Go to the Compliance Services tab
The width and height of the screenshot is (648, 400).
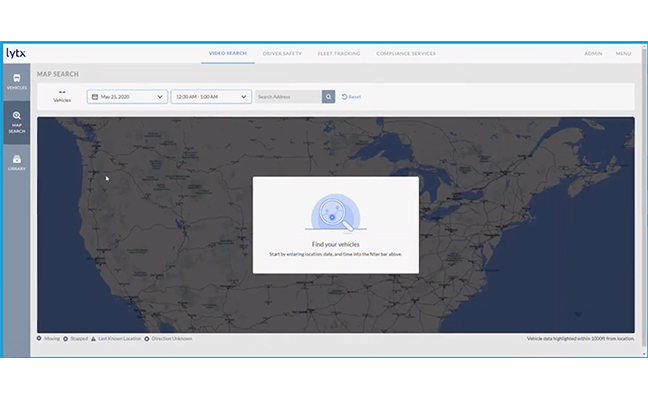406,53
